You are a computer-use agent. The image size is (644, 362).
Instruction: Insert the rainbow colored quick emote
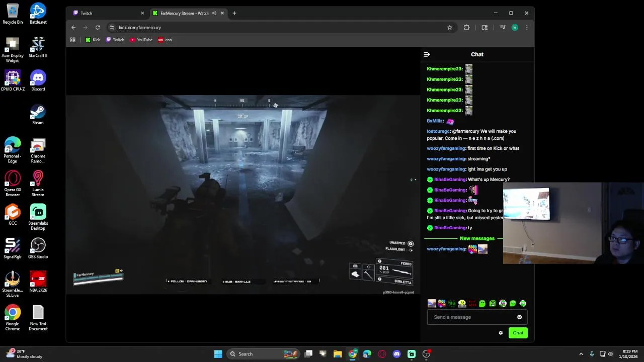tap(441, 303)
